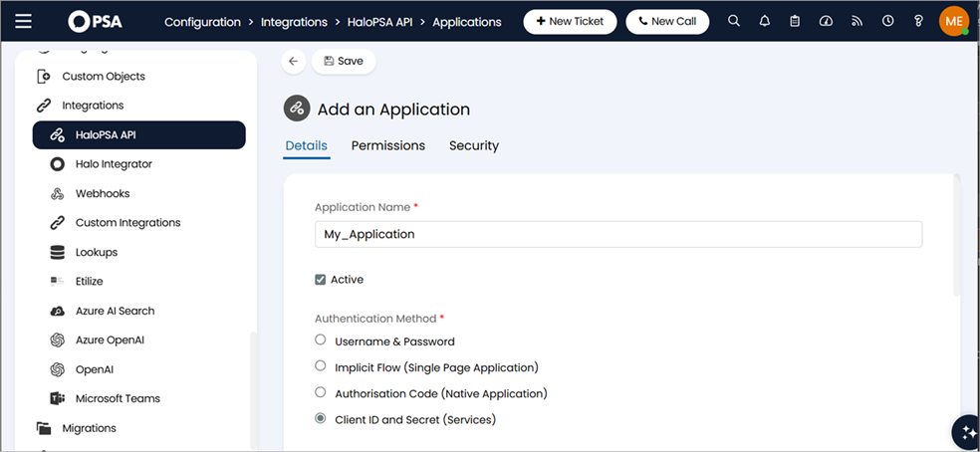This screenshot has width=980, height=452.
Task: Click the Webhooks label in sidebar
Action: pos(103,194)
